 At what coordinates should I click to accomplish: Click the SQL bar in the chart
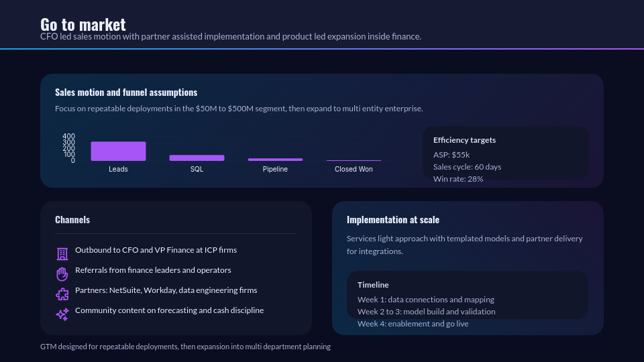[x=197, y=158]
